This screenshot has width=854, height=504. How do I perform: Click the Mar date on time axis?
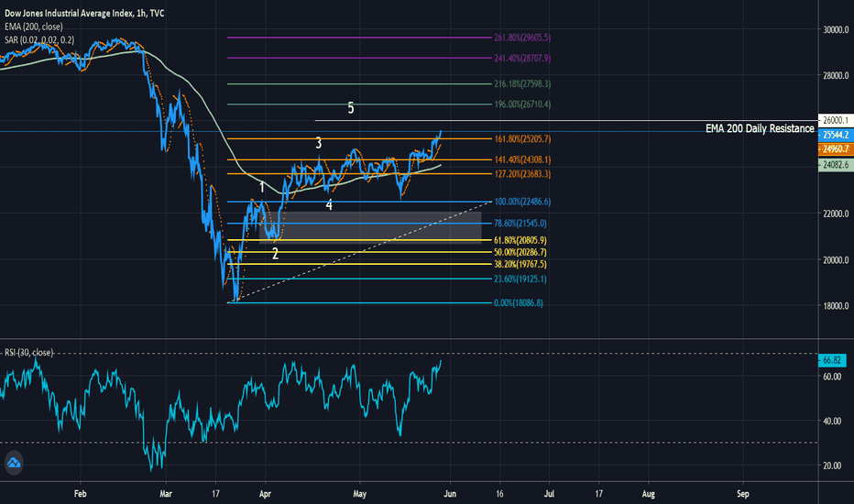tap(166, 494)
